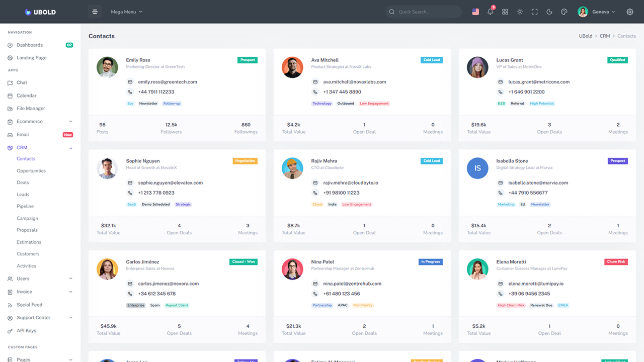Go to Opportunities in CRM submenu
This screenshot has height=362, width=644.
[31, 171]
